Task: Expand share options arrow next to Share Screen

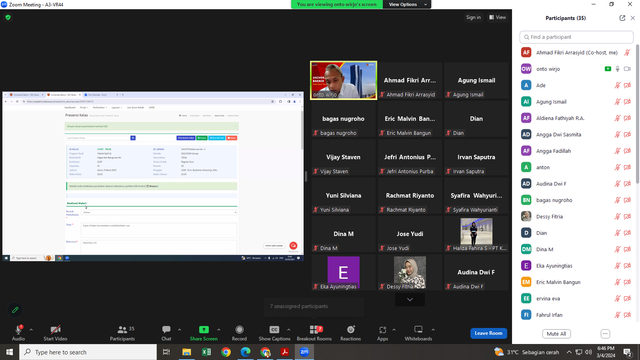Action: 218,329
